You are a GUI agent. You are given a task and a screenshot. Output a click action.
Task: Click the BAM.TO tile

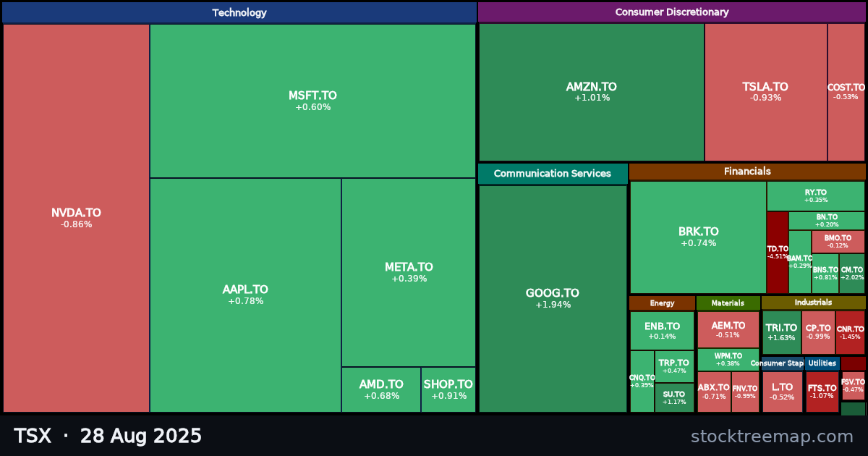point(800,262)
